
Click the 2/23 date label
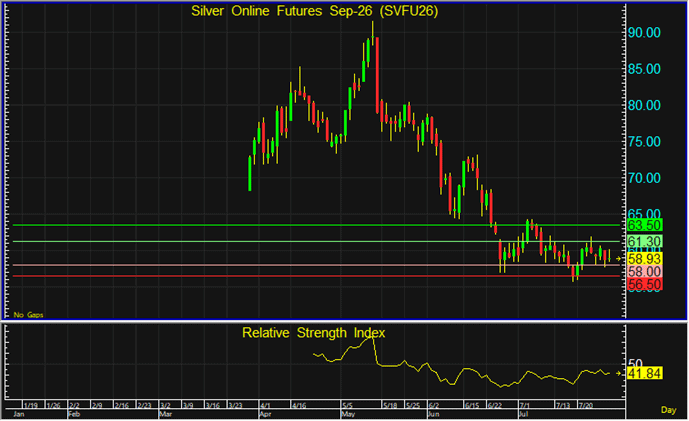[x=145, y=405]
